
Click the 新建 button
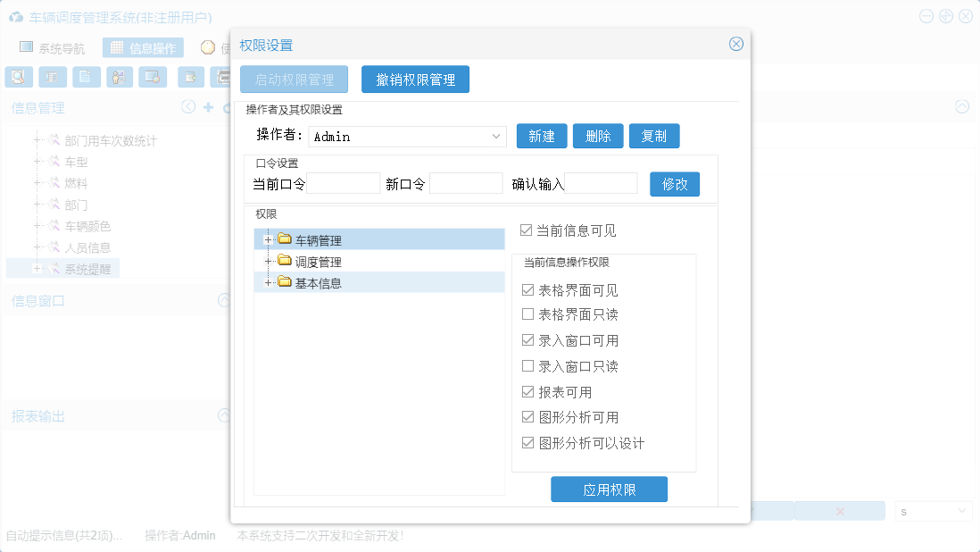542,136
